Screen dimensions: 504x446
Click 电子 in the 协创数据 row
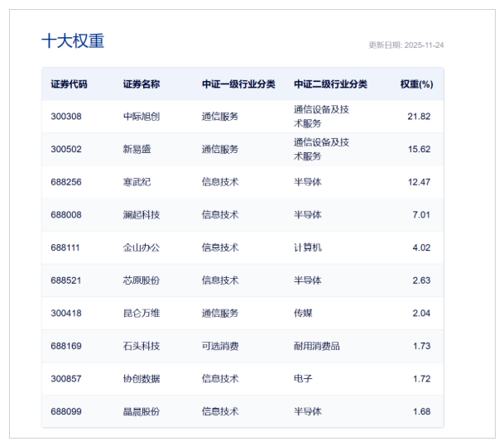[303, 378]
